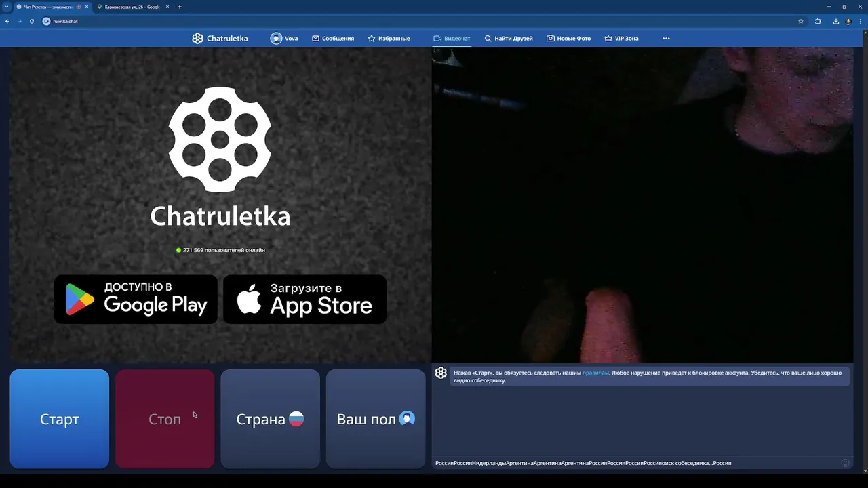
Task: Click the star icon next to Избранные
Action: tap(372, 39)
